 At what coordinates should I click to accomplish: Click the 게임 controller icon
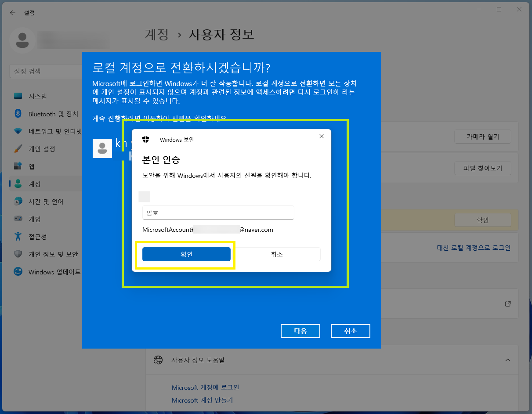pyautogui.click(x=18, y=219)
